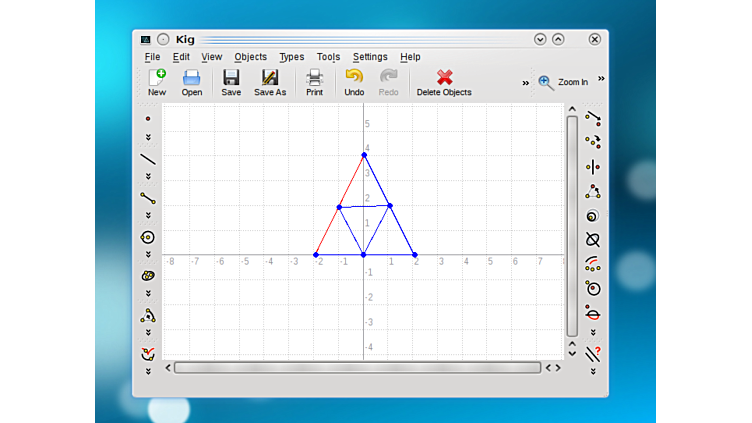Image resolution: width=752 pixels, height=423 pixels.
Task: Select the Line tool in left toolbar
Action: coord(148,159)
